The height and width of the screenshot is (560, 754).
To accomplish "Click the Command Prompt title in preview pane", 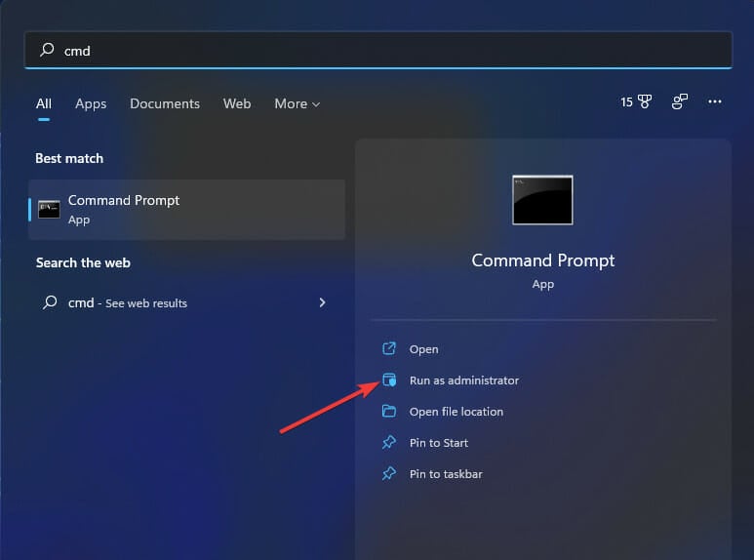I will tap(543, 260).
